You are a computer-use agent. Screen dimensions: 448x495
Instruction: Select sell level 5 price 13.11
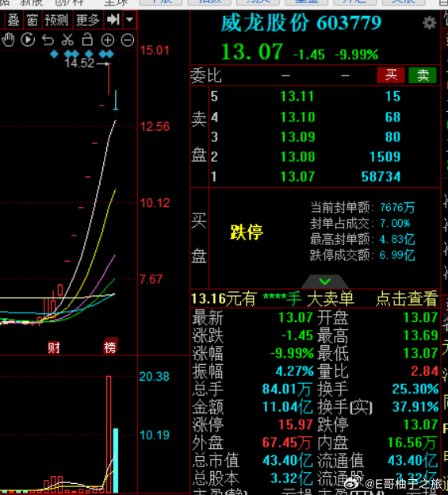point(297,97)
